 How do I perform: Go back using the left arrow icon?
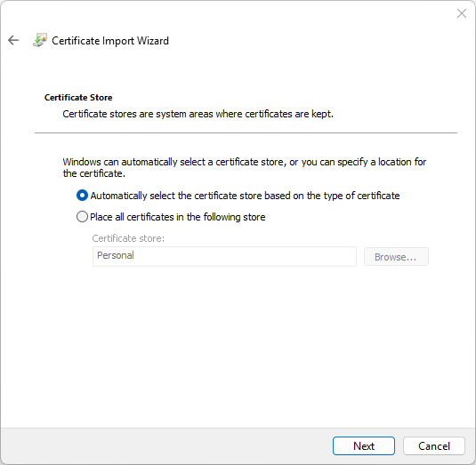tap(13, 40)
